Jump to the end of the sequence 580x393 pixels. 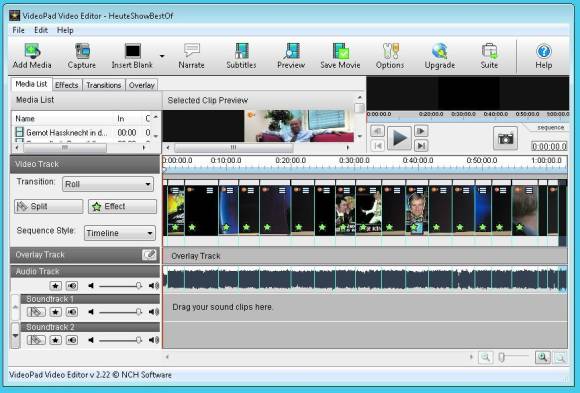(421, 146)
